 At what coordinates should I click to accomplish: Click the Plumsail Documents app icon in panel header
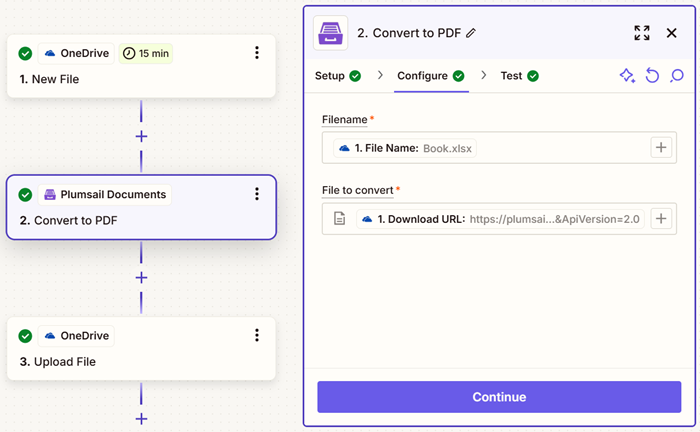[x=330, y=33]
